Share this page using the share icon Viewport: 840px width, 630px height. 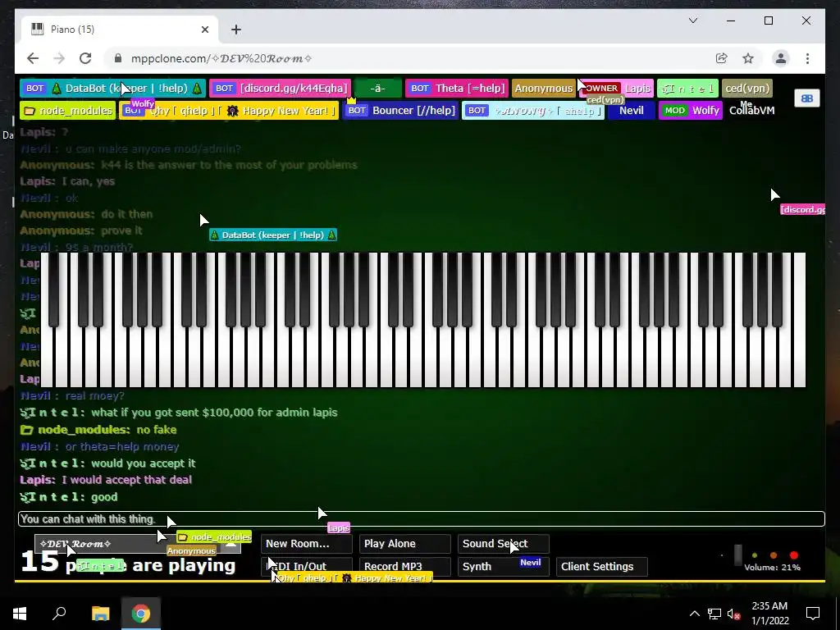(x=722, y=58)
